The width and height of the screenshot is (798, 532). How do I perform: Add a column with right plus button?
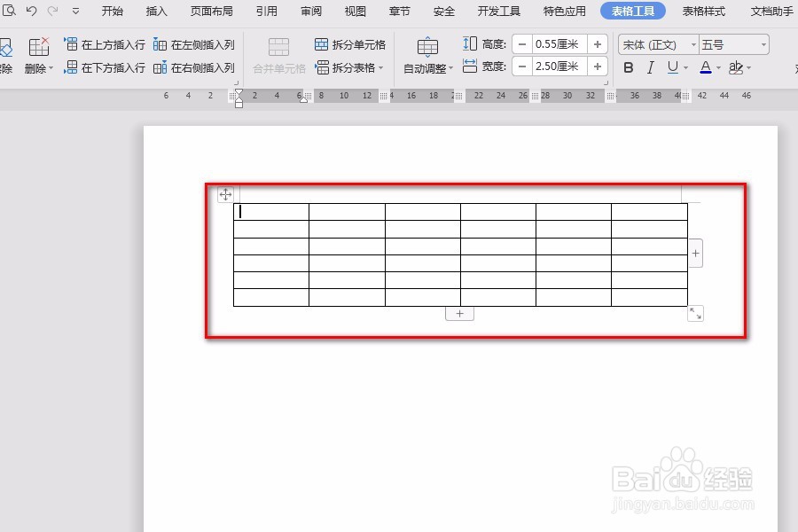pyautogui.click(x=695, y=253)
